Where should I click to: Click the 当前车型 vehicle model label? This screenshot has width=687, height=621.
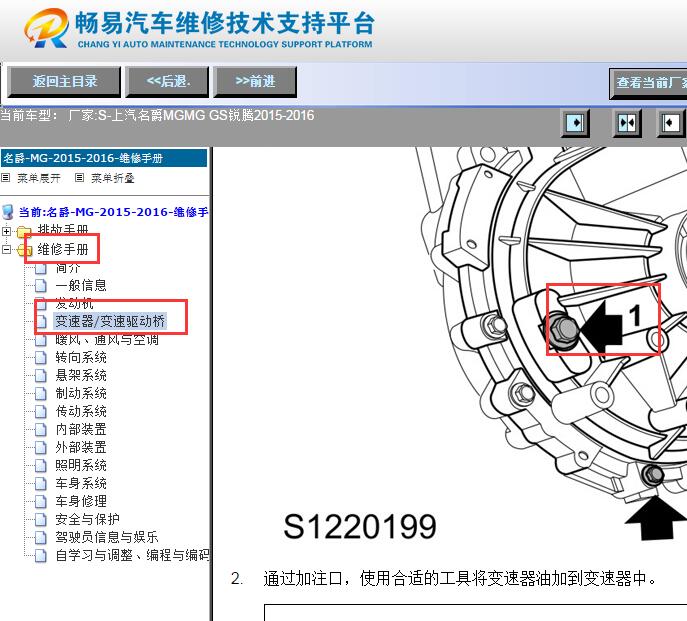pos(157,115)
